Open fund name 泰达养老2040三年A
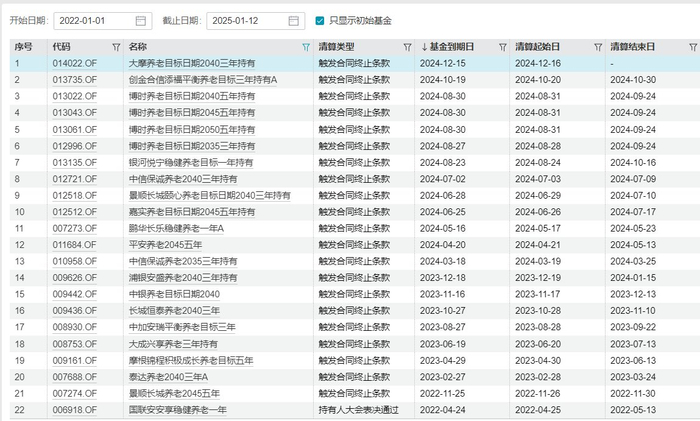This screenshot has width=700, height=421. (168, 377)
